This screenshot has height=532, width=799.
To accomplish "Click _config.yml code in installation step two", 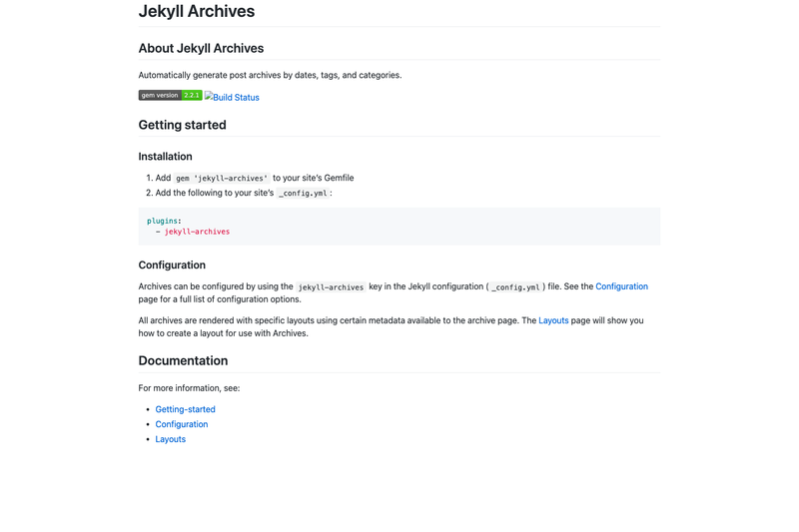I will point(303,194).
